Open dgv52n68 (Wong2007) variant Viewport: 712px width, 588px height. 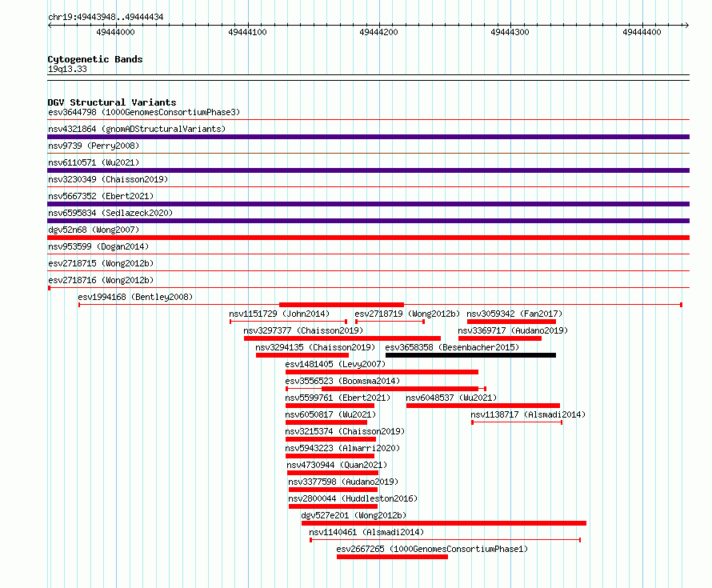(94, 230)
